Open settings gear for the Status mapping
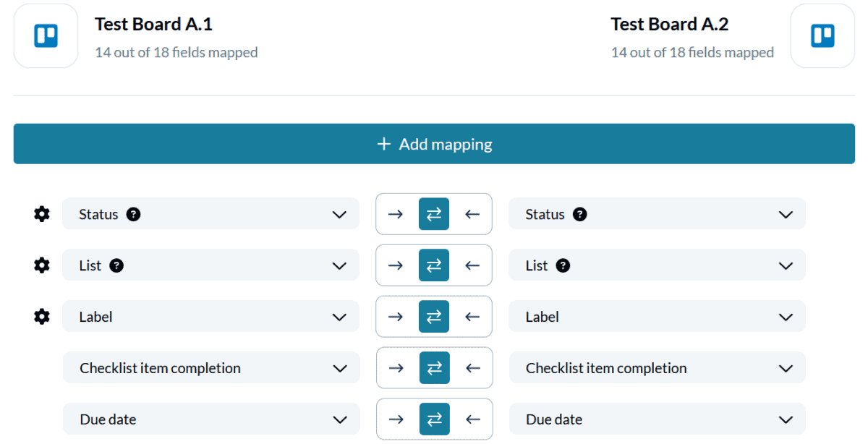This screenshot has height=444, width=868. coord(41,214)
